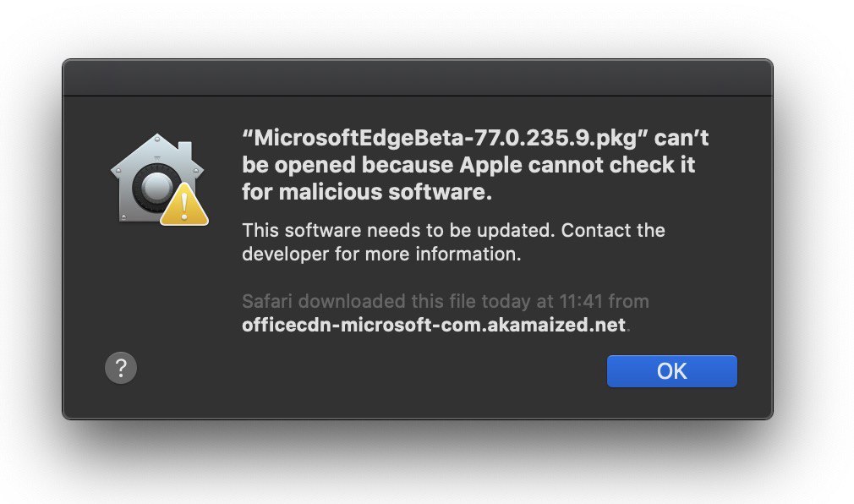Click the word "can't" in the headline
This screenshot has width=854, height=504.
[x=682, y=139]
